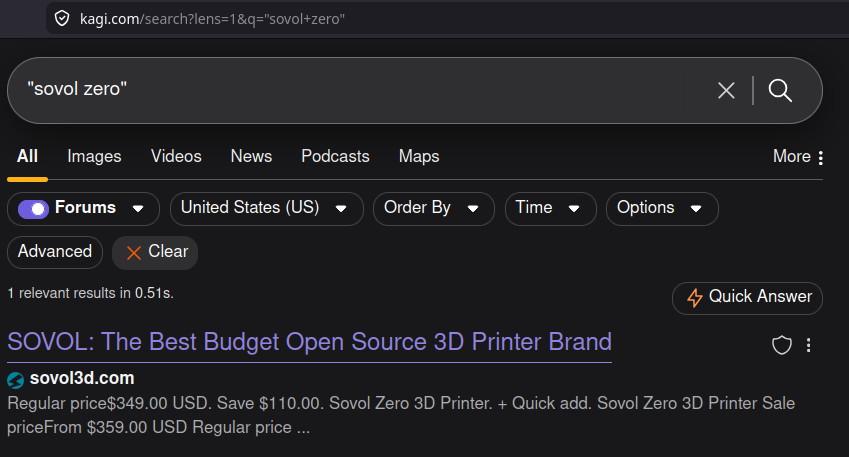Open the More tabs three-dot icon
Screen dimensions: 849x457
[x=821, y=158]
